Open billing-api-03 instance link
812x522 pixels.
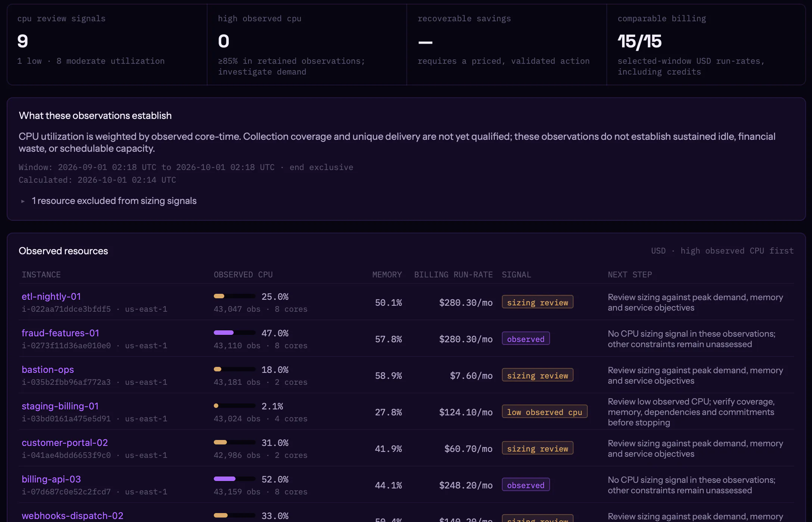[51, 479]
